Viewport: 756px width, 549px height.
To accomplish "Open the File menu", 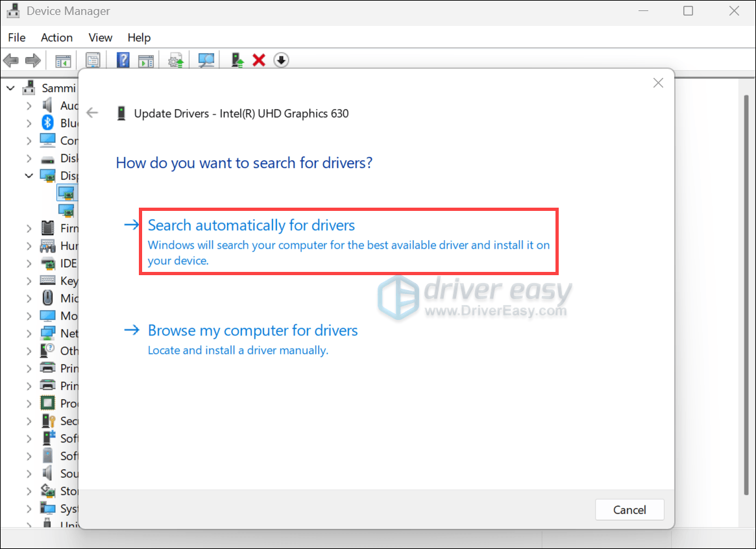I will click(17, 38).
